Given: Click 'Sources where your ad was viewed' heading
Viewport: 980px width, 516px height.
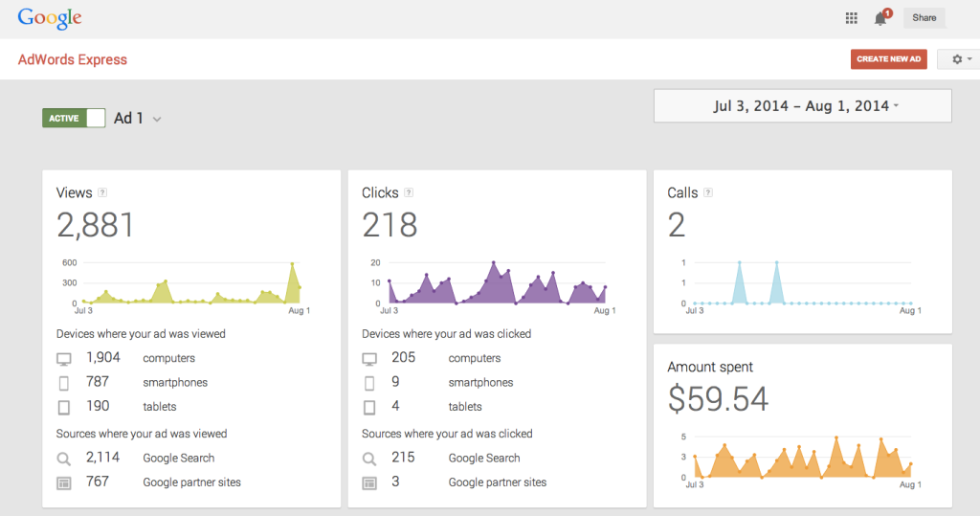Looking at the screenshot, I should pyautogui.click(x=142, y=434).
